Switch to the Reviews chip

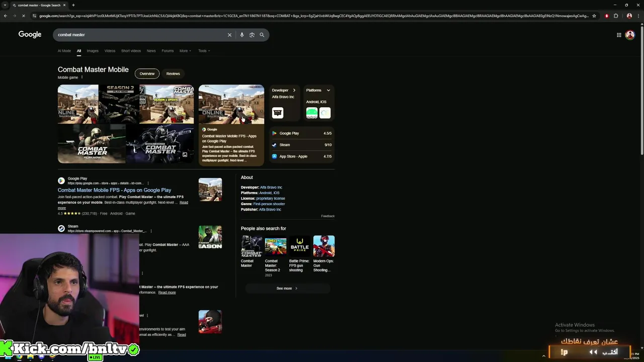point(173,74)
